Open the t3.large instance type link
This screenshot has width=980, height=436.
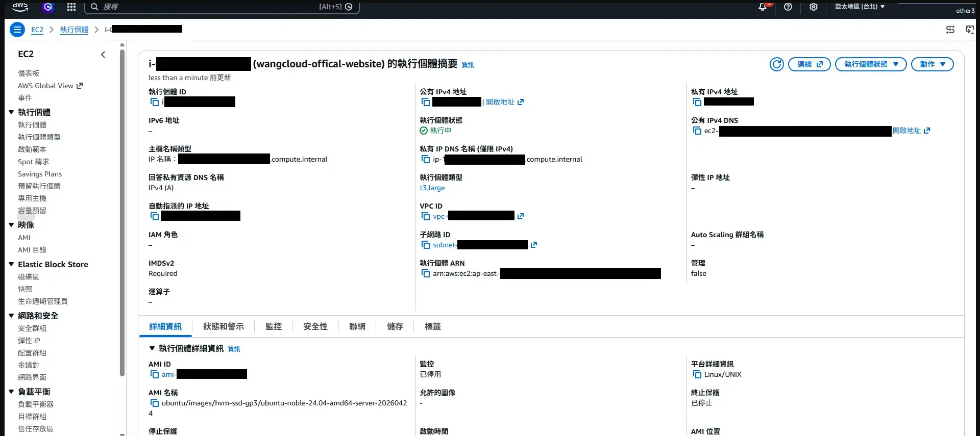click(x=432, y=188)
